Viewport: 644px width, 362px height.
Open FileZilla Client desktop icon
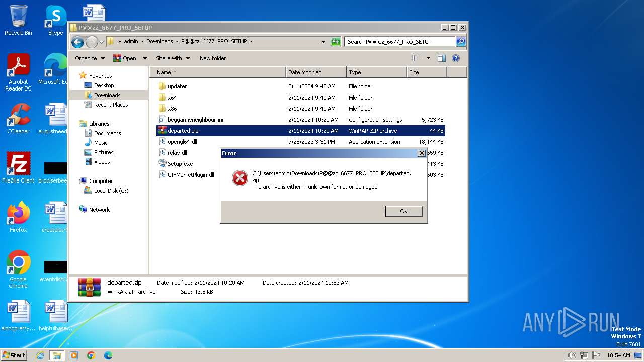point(18,167)
